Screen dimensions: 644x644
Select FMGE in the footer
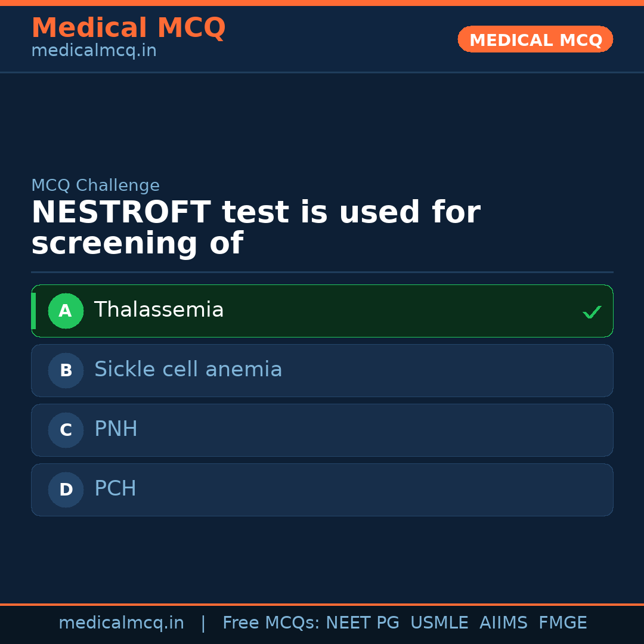coord(563,623)
